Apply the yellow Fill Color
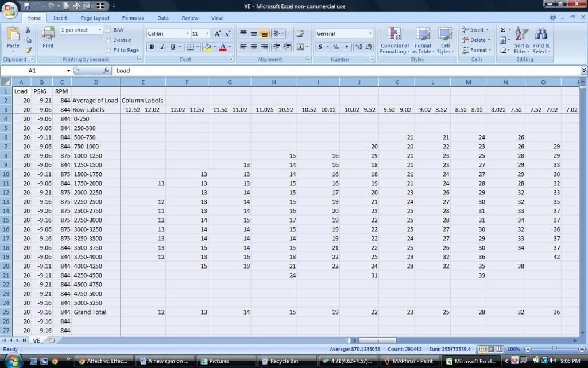 click(x=207, y=47)
